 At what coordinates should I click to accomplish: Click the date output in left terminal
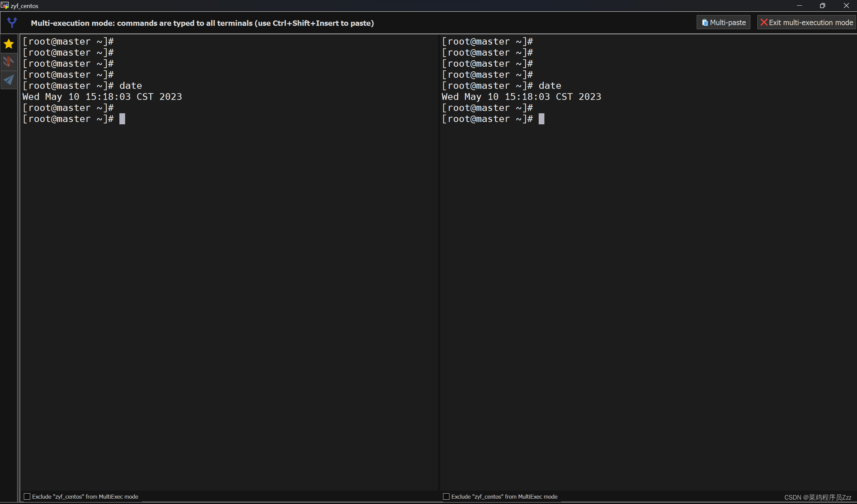point(102,97)
